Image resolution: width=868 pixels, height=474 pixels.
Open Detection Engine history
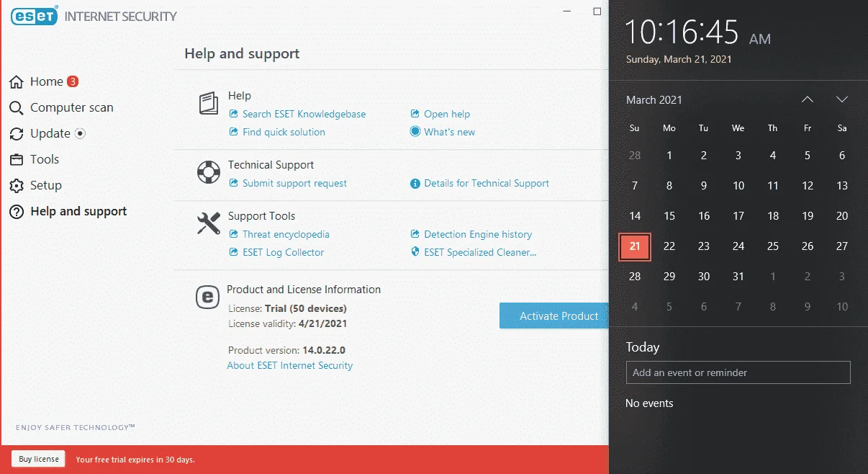(479, 234)
